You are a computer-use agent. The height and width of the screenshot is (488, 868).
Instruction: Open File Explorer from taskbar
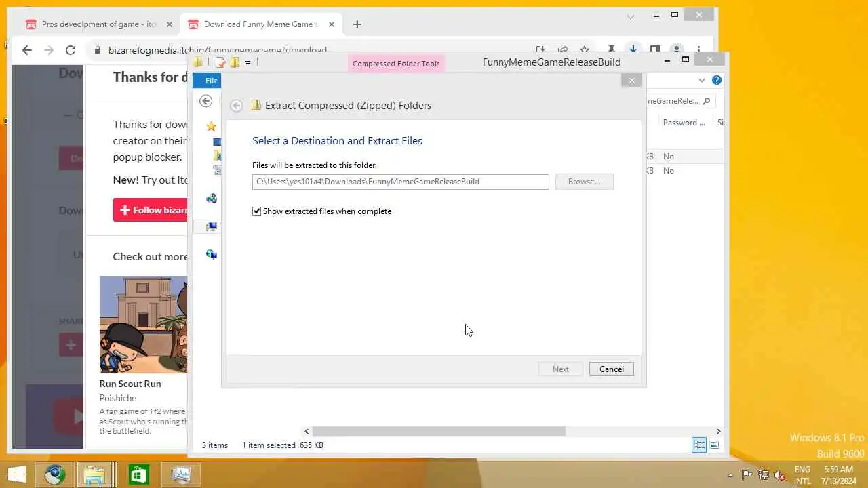[95, 474]
